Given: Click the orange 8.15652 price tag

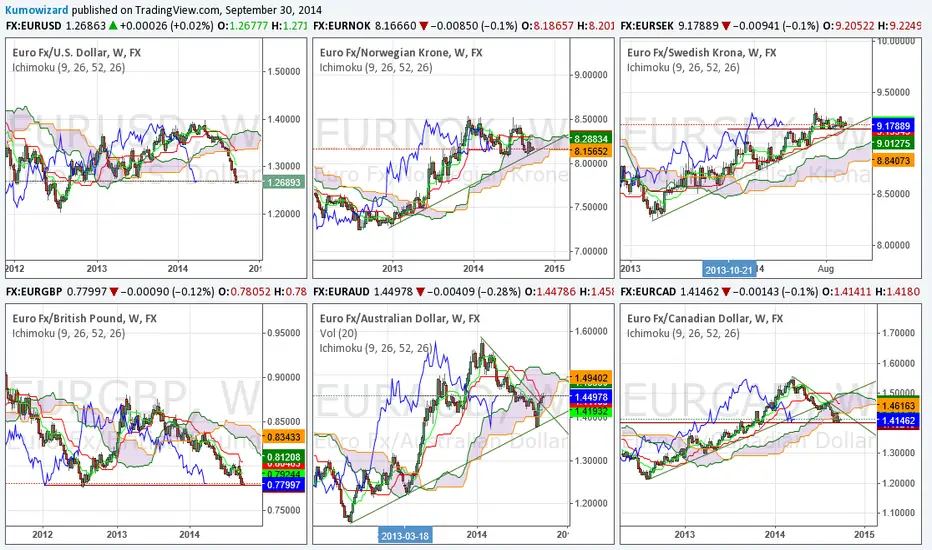Looking at the screenshot, I should point(591,151).
